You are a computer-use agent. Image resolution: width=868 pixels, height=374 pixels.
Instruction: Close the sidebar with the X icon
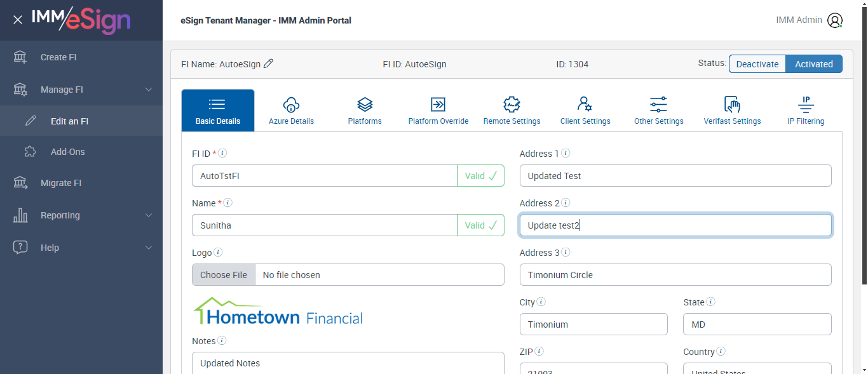[18, 20]
